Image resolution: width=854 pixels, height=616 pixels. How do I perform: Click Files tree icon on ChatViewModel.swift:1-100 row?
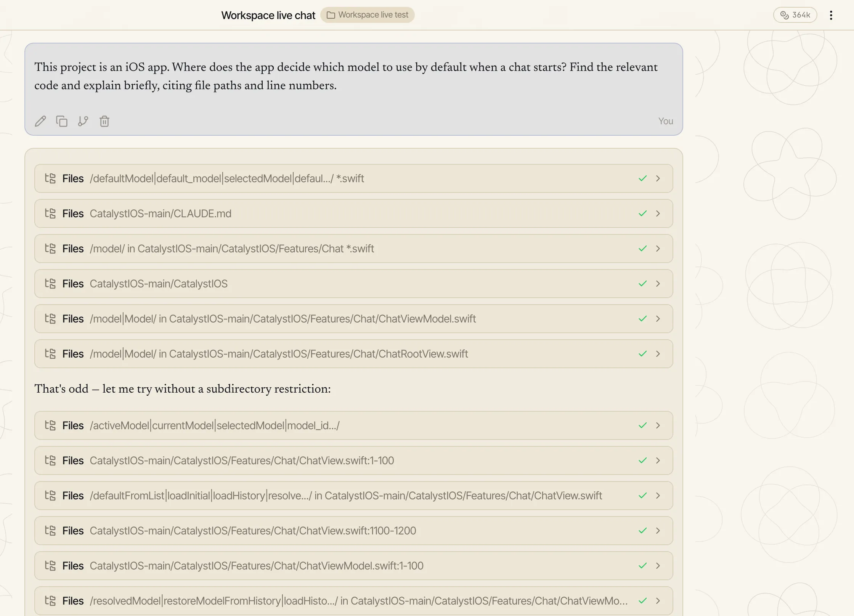(x=50, y=566)
